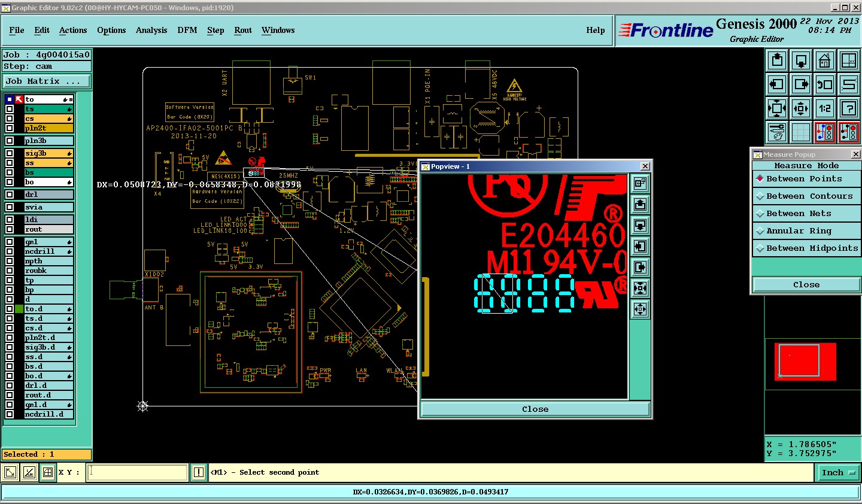Click the snap grid icon beside X Y
This screenshot has height=504, width=862.
(48, 473)
